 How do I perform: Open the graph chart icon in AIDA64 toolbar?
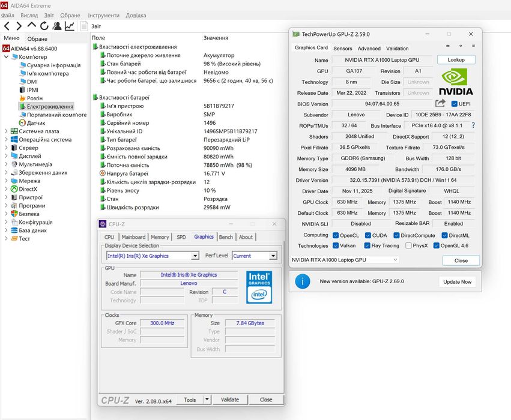click(x=70, y=26)
